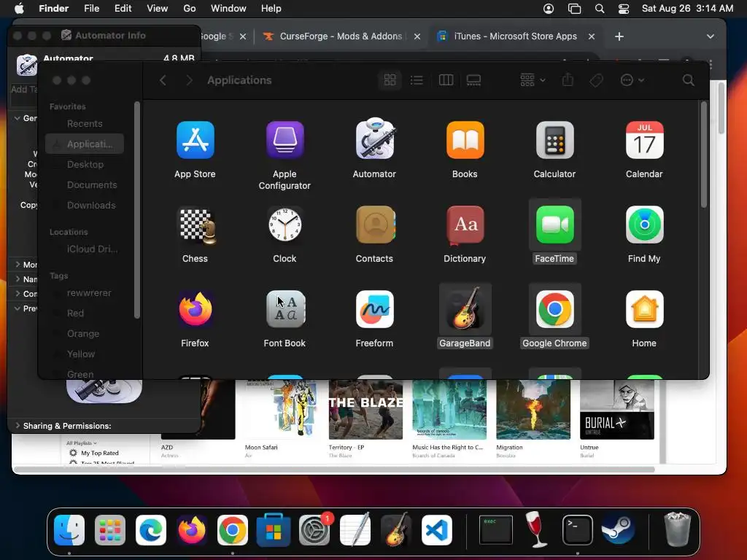Expand the More Info section in Automator Info
The height and width of the screenshot is (560, 747).
[x=18, y=264]
